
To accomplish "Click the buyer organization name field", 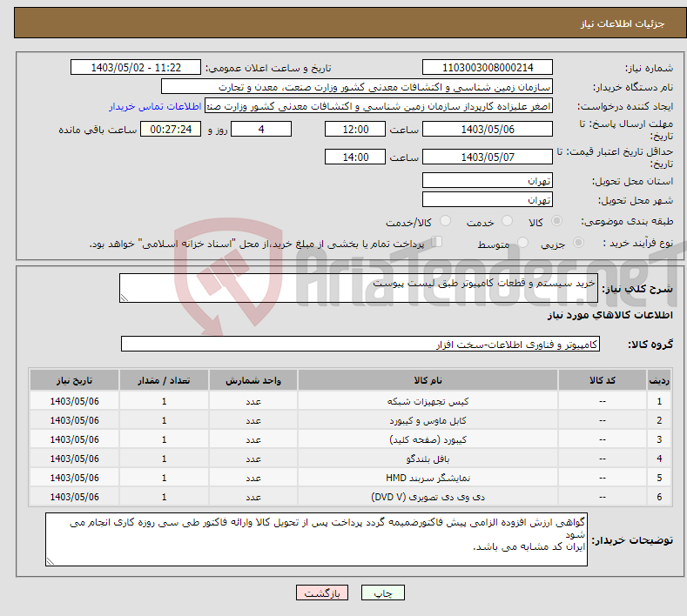I will coord(357,87).
